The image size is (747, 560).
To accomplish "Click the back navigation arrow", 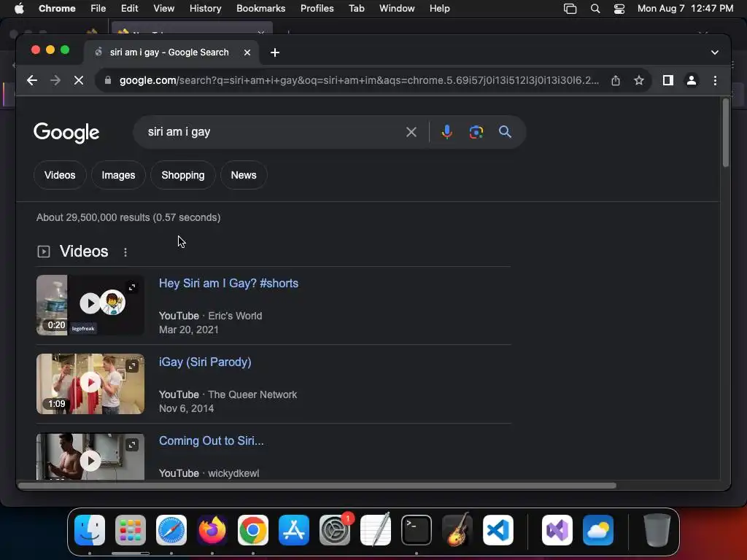I will (x=32, y=80).
